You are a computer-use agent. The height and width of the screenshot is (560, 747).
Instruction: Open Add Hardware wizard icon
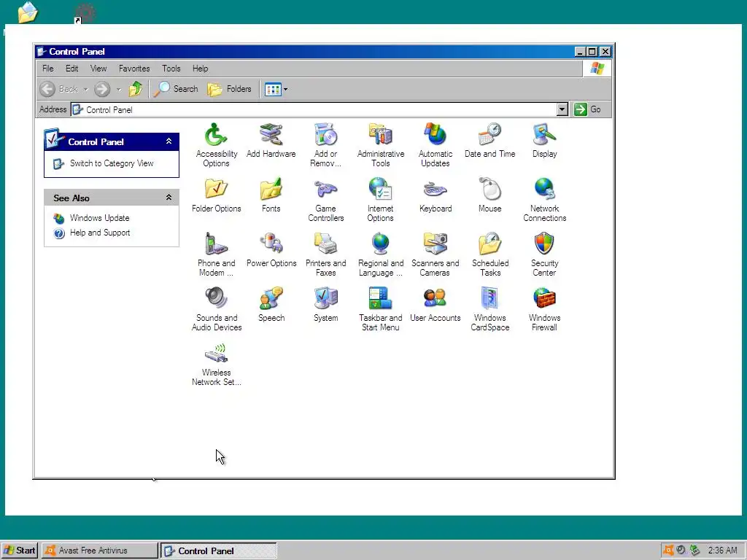[x=271, y=141]
